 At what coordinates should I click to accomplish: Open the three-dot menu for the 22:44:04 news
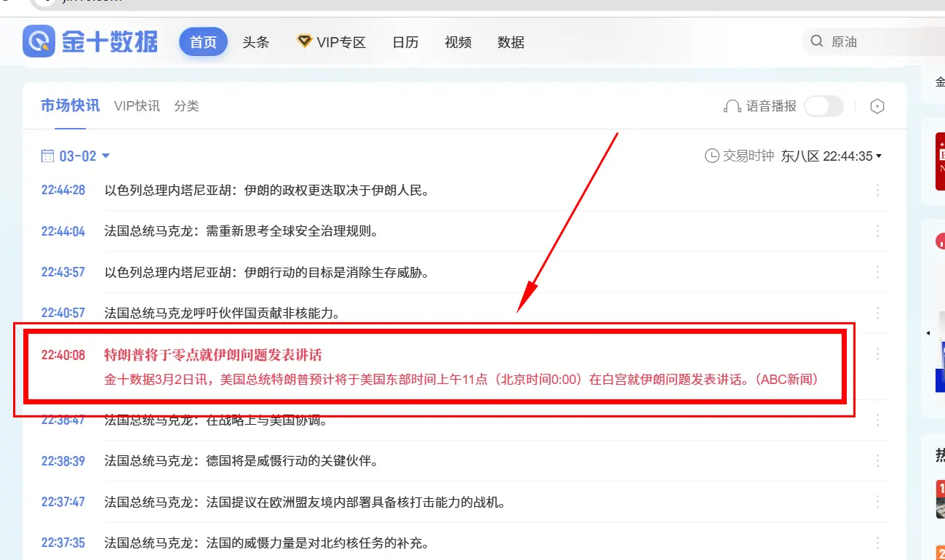(877, 231)
